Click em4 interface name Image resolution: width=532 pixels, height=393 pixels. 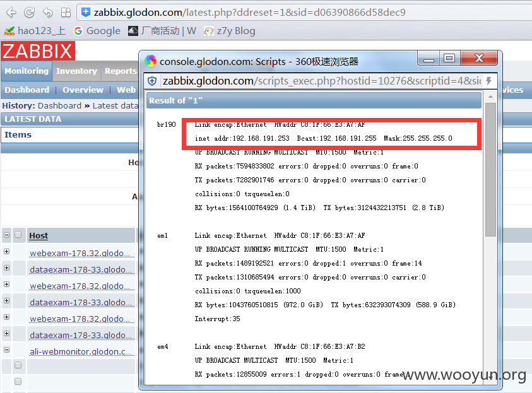pyautogui.click(x=163, y=346)
